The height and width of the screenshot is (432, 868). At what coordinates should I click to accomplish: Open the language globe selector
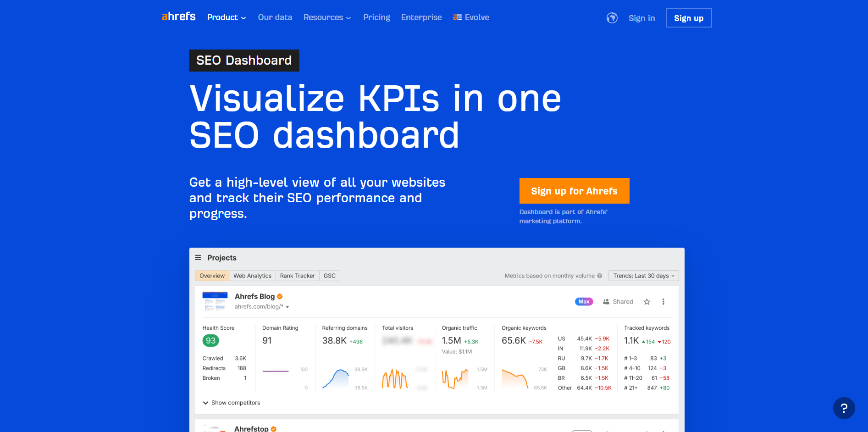[612, 18]
